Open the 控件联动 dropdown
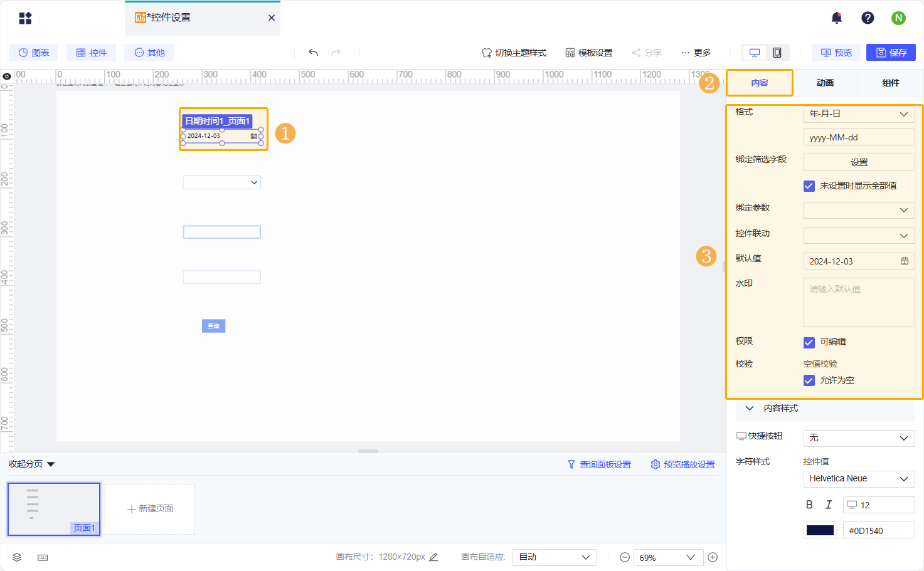The height and width of the screenshot is (571, 924). [859, 236]
